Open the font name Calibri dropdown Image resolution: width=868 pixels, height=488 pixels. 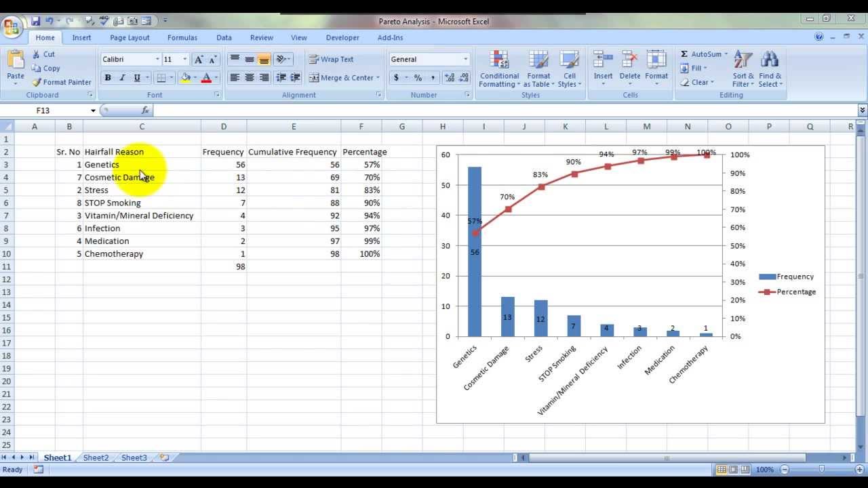[158, 60]
